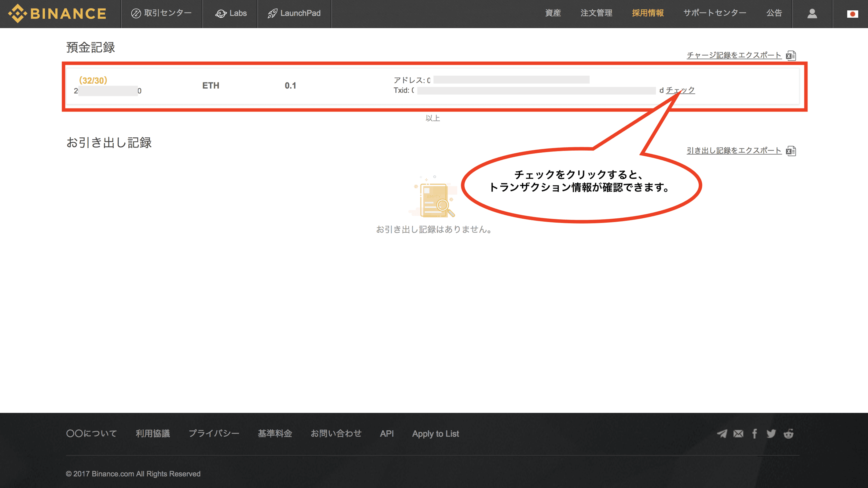Open the Japan flag language selector
868x488 pixels.
(852, 14)
